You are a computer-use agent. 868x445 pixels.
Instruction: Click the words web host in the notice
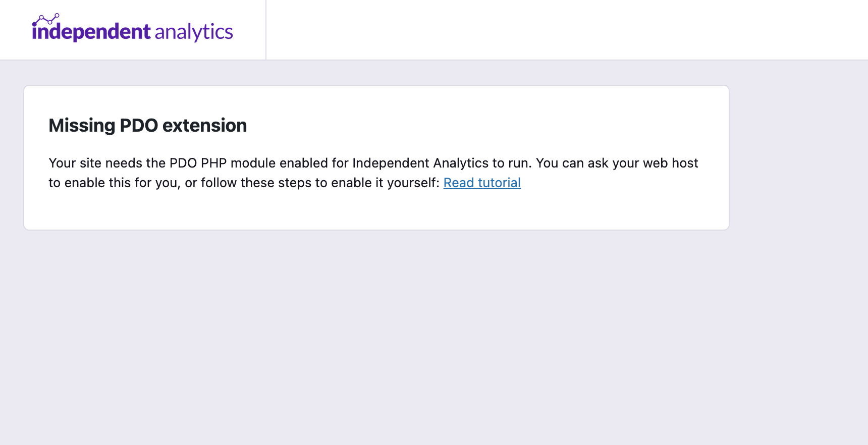(673, 163)
